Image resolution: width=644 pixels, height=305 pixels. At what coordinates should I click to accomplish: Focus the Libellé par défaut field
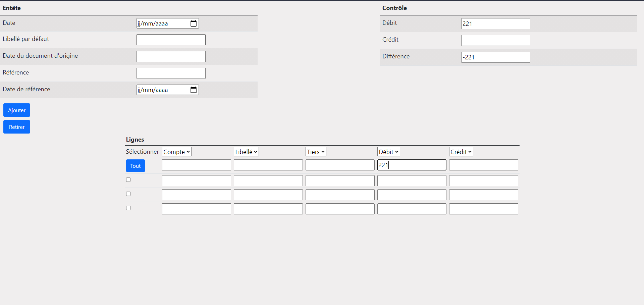coord(171,40)
